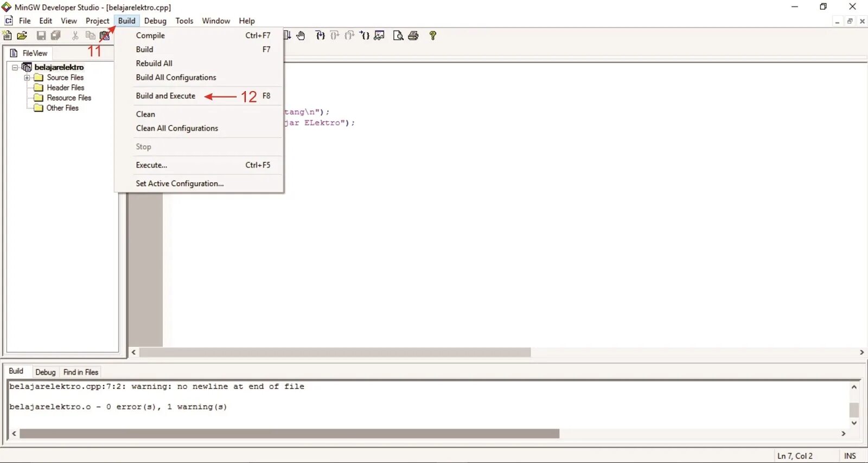Click the 'Ln 7, Col 2' status indicator
The image size is (868, 463).
click(795, 456)
